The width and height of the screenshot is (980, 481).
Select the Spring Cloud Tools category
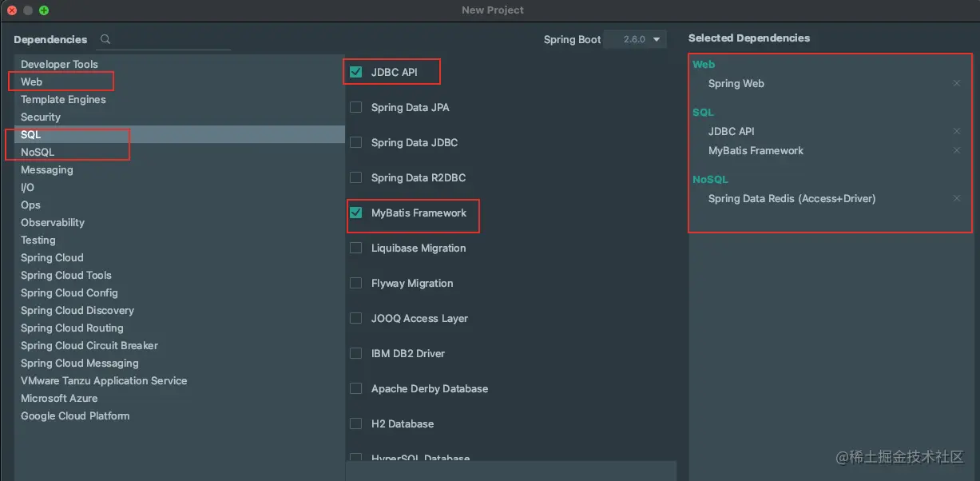click(180, 275)
